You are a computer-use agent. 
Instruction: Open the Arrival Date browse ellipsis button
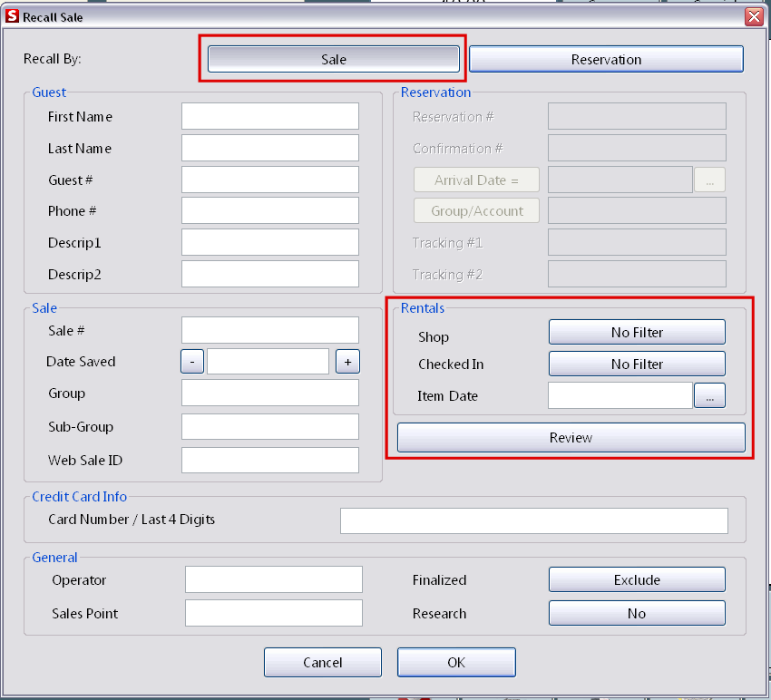[x=710, y=180]
